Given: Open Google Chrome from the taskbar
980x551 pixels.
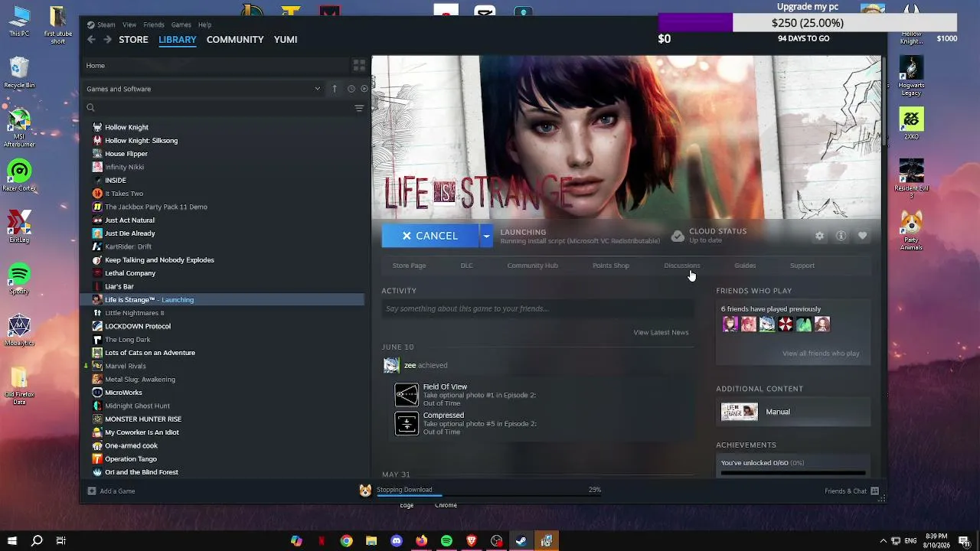Looking at the screenshot, I should (346, 541).
